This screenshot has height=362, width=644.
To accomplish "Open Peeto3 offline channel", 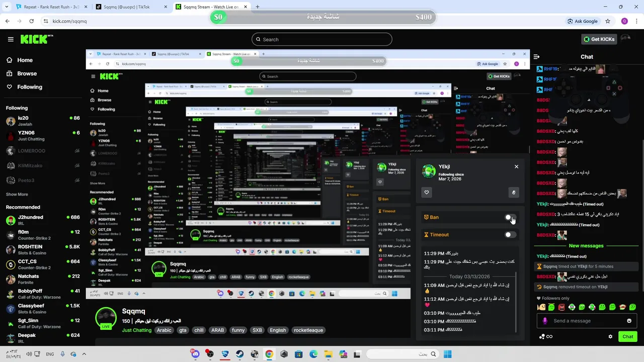I will click(x=42, y=180).
